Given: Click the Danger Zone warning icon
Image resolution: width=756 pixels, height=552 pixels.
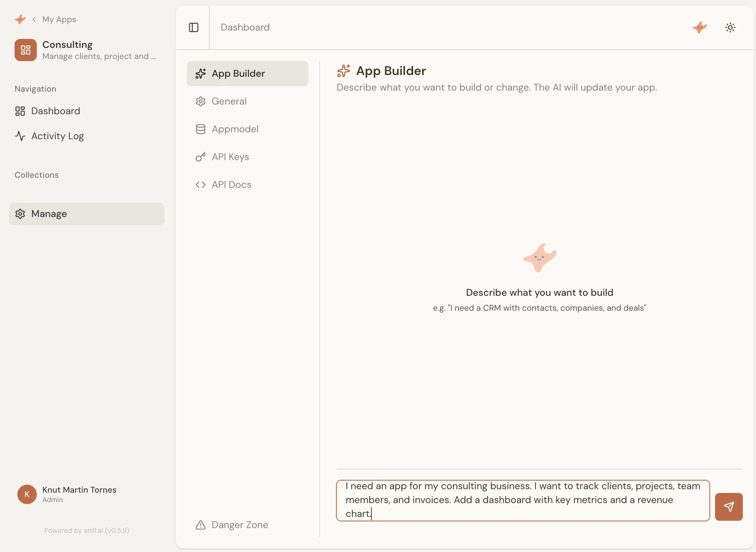Looking at the screenshot, I should tap(201, 525).
